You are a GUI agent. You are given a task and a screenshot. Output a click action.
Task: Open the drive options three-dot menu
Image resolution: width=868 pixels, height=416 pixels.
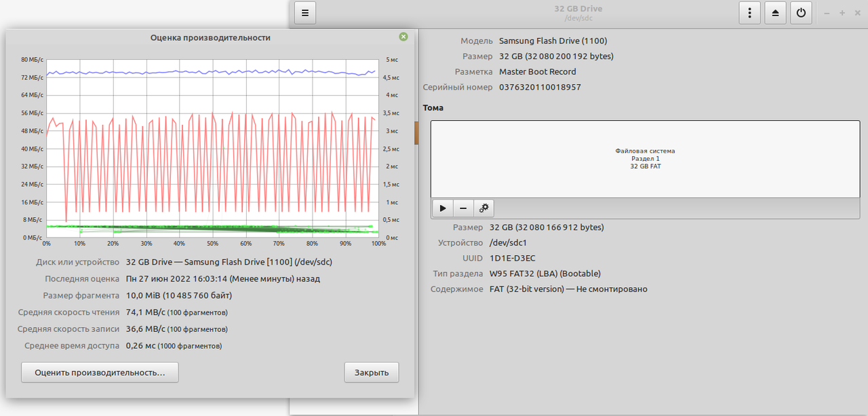(749, 13)
